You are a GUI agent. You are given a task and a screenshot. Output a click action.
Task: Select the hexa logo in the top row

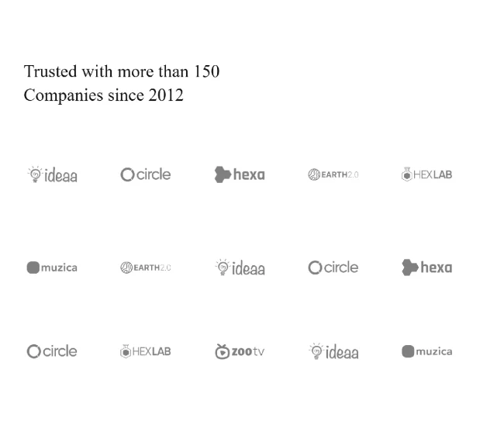pos(240,174)
